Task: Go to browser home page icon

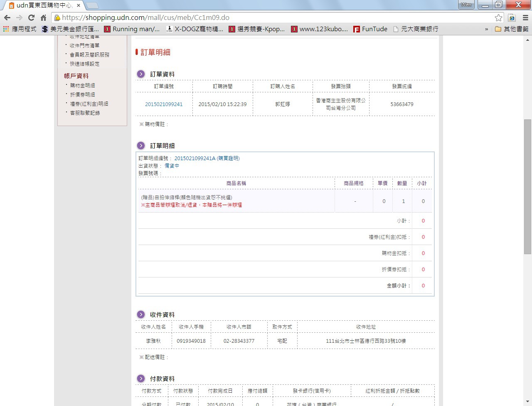Action: tap(43, 17)
